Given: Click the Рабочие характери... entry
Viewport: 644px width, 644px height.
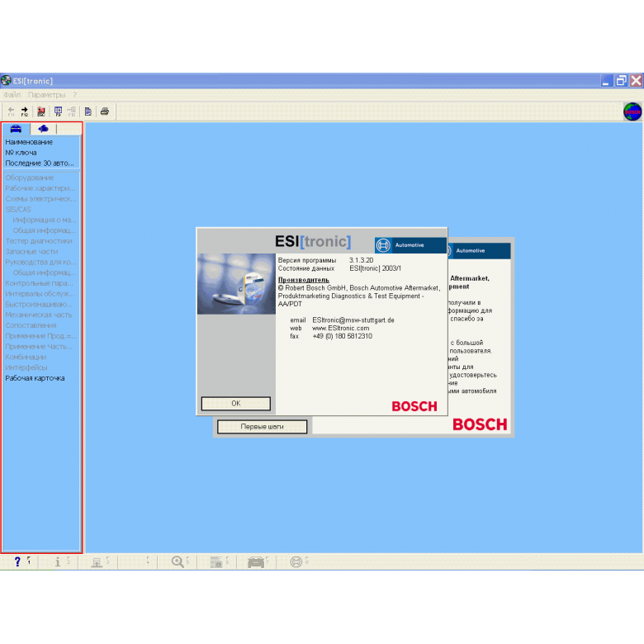Looking at the screenshot, I should click(x=40, y=188).
